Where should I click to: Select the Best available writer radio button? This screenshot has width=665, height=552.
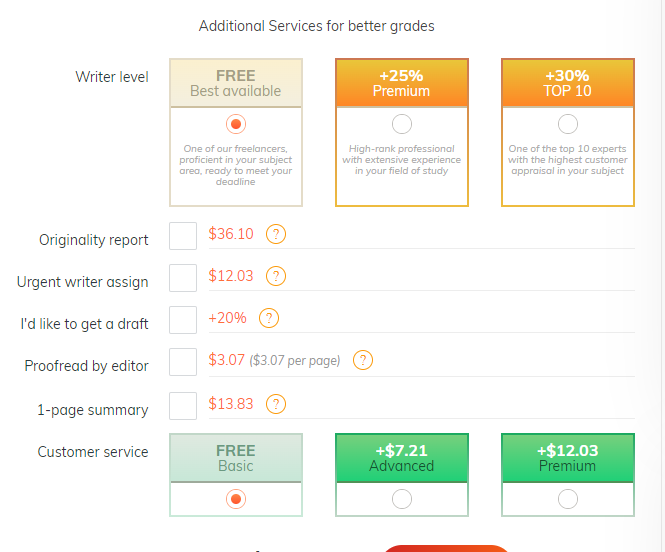point(236,124)
